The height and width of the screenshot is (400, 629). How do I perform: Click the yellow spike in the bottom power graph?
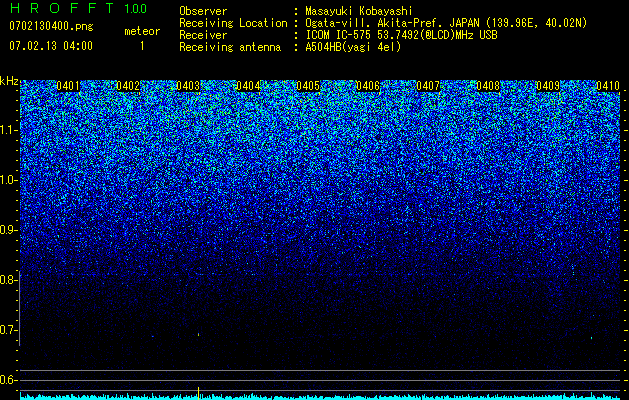point(198,392)
